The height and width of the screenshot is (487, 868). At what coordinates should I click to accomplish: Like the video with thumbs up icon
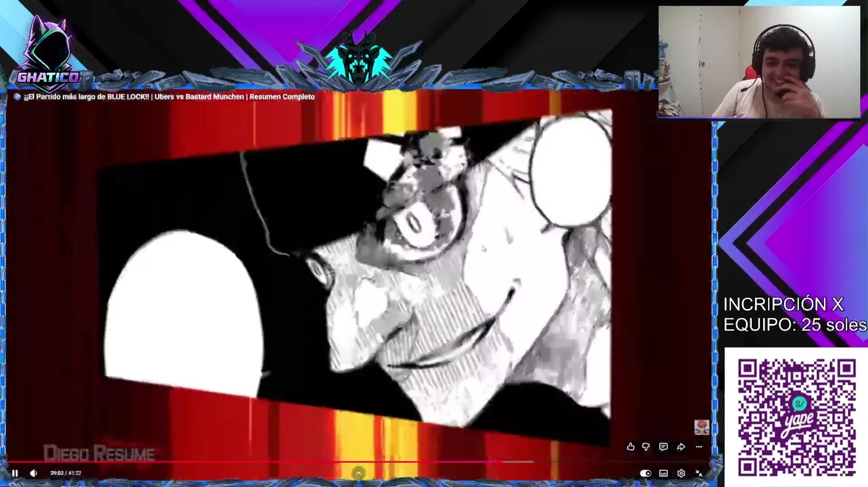click(x=631, y=446)
